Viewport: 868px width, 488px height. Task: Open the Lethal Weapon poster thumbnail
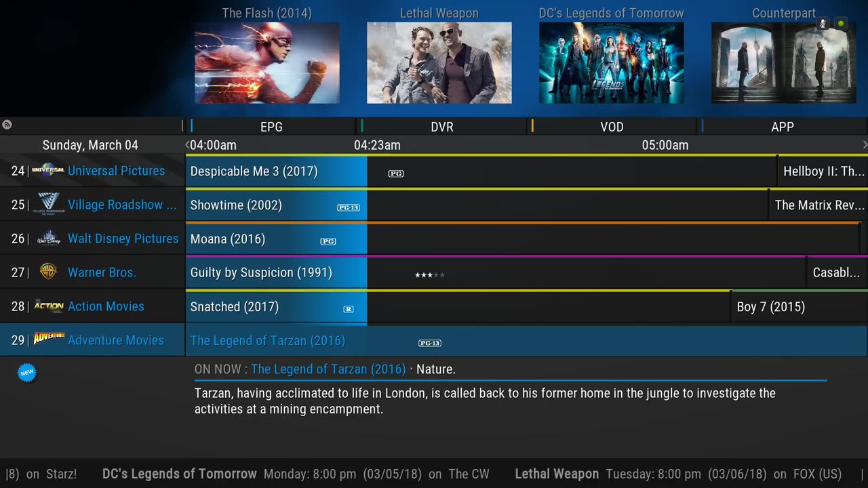coord(439,63)
